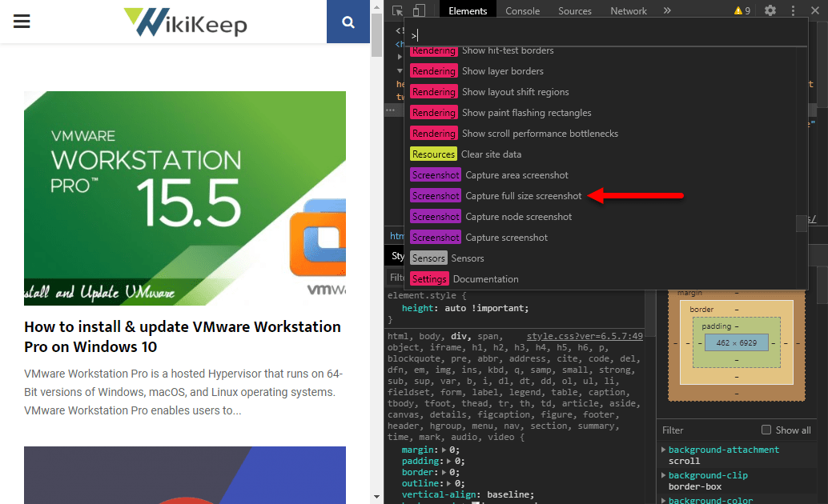Expand background-attachment computed property
Viewport: 828px width, 504px height.
pos(663,450)
